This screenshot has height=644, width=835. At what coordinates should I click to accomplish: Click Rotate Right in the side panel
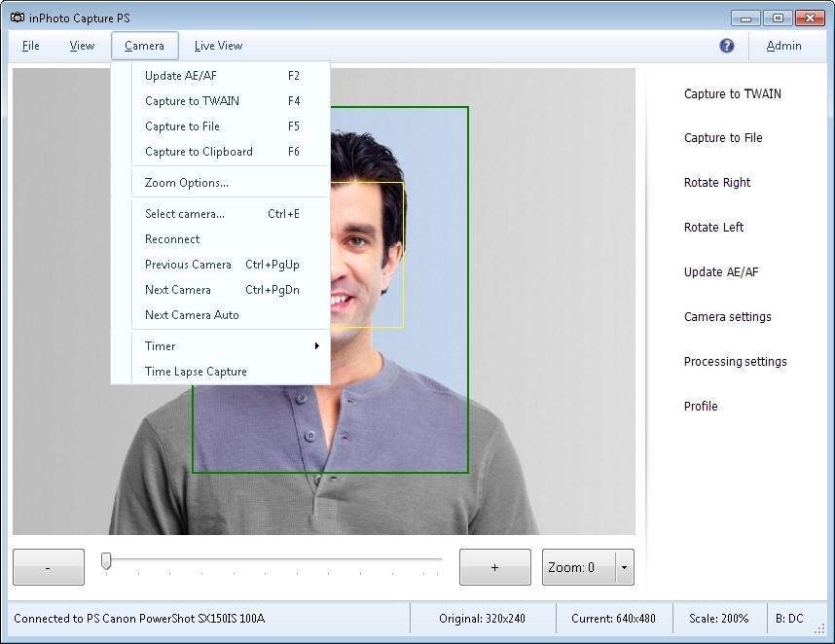[717, 183]
